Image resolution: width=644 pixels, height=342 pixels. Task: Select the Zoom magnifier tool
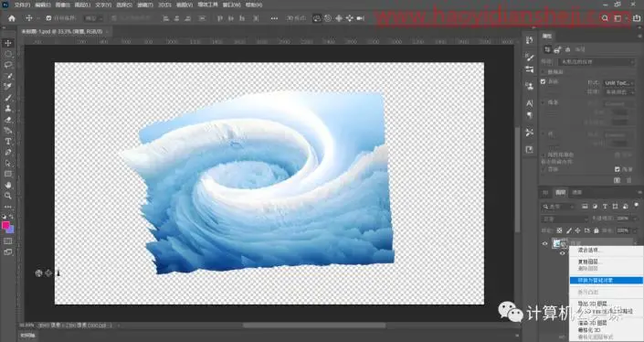(x=8, y=196)
